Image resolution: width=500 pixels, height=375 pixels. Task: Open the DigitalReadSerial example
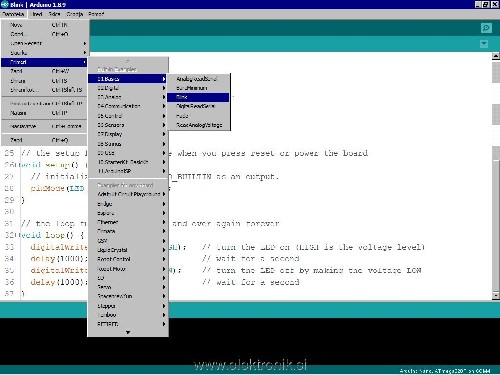click(x=198, y=106)
